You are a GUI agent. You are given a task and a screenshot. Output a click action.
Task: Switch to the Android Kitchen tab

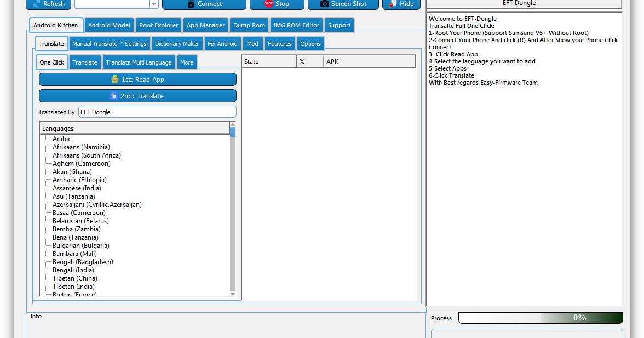coord(56,25)
